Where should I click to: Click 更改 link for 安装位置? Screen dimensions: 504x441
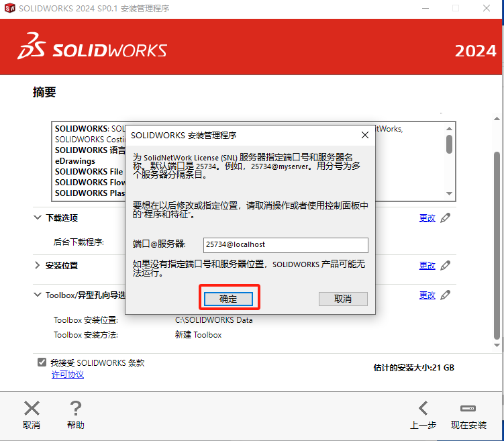pyautogui.click(x=427, y=266)
